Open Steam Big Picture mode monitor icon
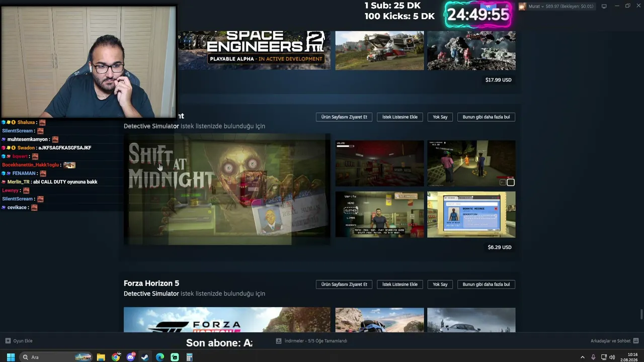The width and height of the screenshot is (644, 362). [604, 6]
